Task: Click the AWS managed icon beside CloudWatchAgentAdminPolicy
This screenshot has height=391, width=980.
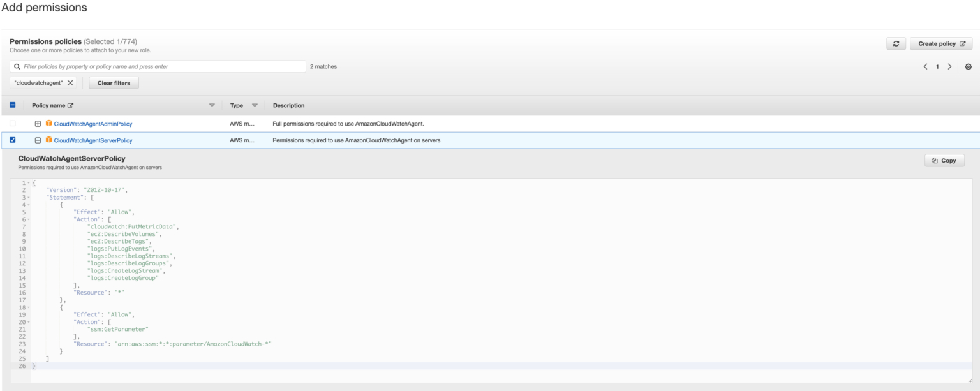Action: [x=49, y=122]
